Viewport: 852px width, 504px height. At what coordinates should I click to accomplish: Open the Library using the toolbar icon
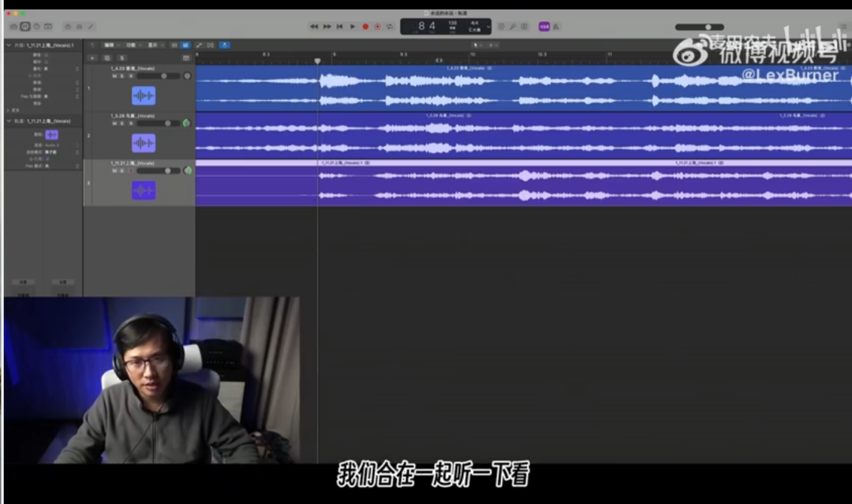[x=13, y=27]
